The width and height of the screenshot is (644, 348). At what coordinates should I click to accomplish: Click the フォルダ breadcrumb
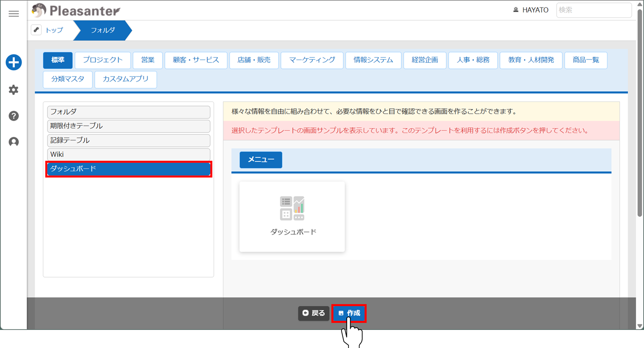pos(103,30)
